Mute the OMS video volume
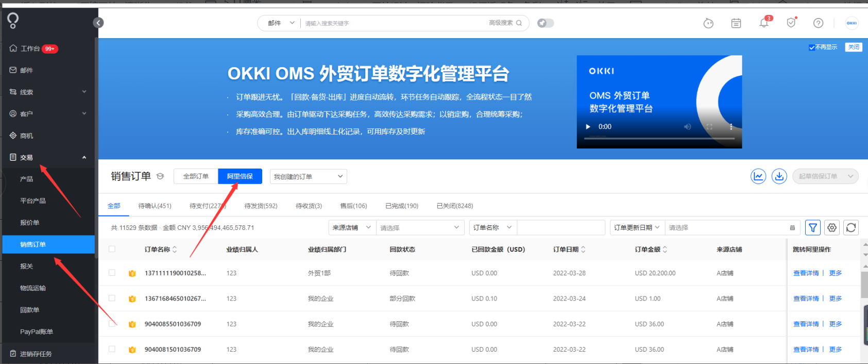Screen dimensions: 868x364 coord(687,127)
